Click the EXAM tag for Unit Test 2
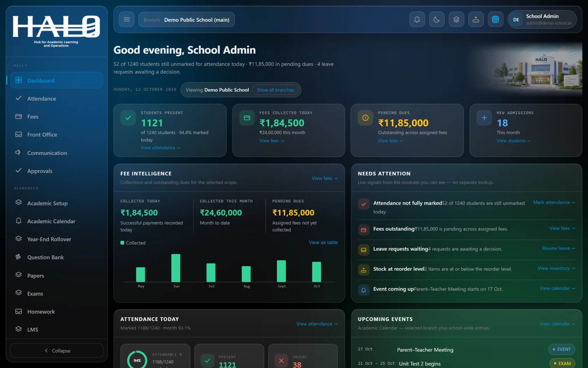 (x=562, y=363)
